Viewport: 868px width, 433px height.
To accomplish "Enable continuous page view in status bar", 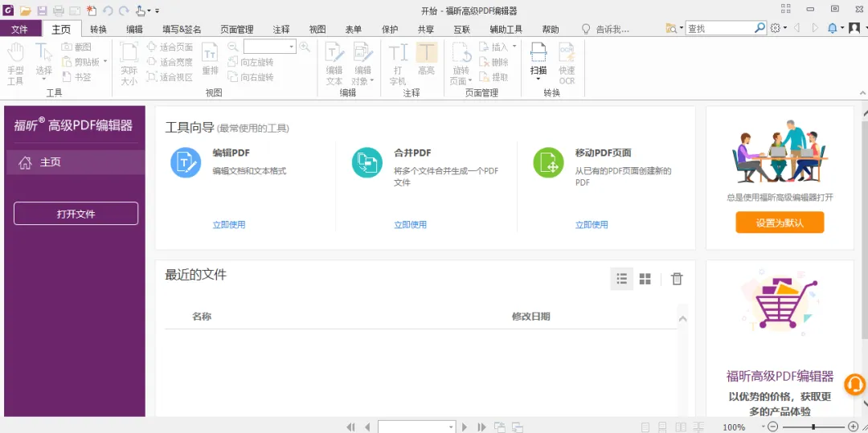I will pyautogui.click(x=663, y=427).
